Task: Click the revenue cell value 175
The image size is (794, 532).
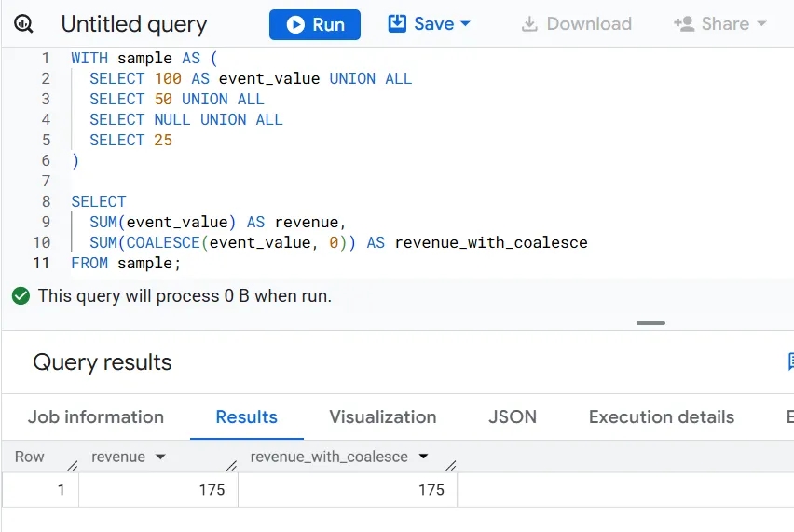Action: [212, 490]
